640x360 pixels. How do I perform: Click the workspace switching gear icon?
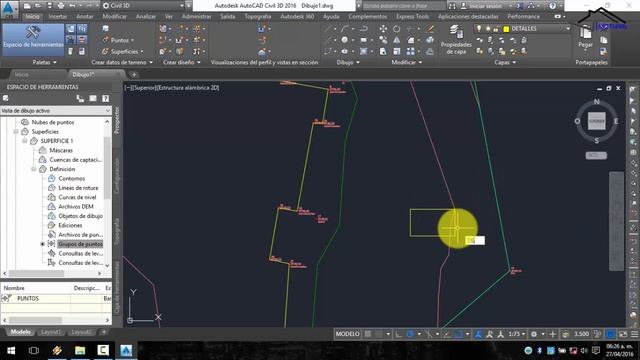tap(533, 334)
